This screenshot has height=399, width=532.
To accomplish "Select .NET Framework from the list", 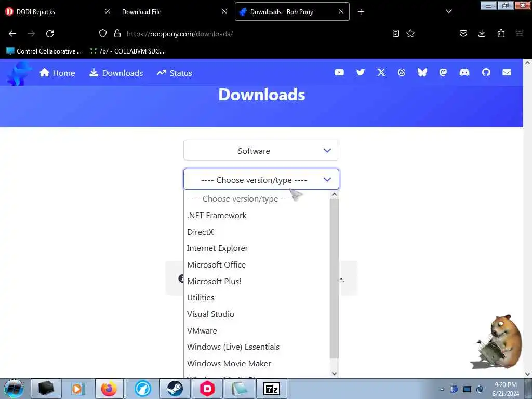I will 257,216.
